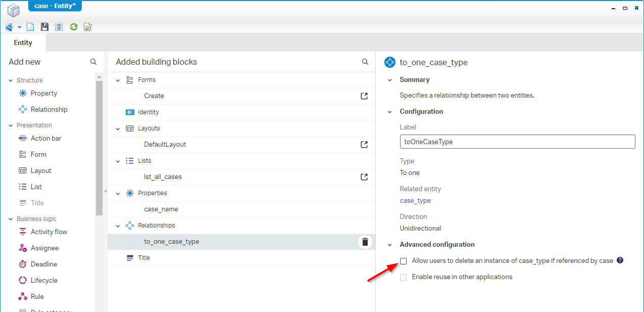The height and width of the screenshot is (312, 644).
Task: Collapse the left panel with splitter arrow
Action: [x=105, y=191]
